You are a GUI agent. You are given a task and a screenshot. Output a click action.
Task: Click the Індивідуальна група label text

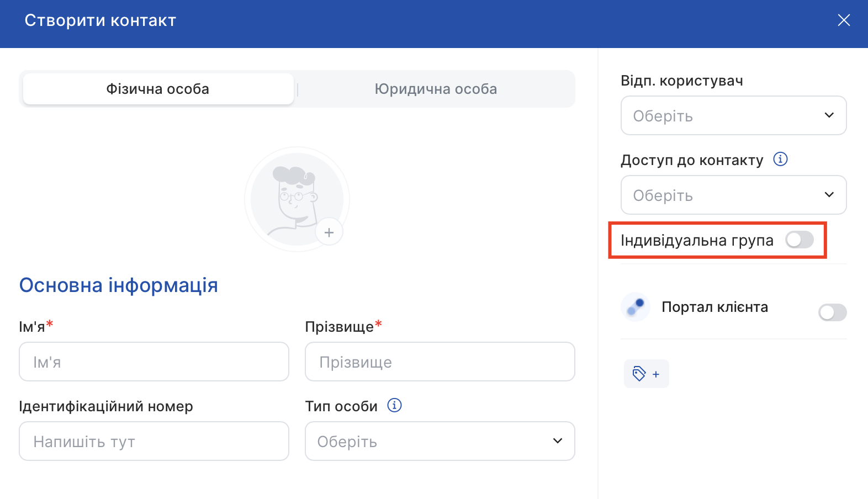(697, 241)
